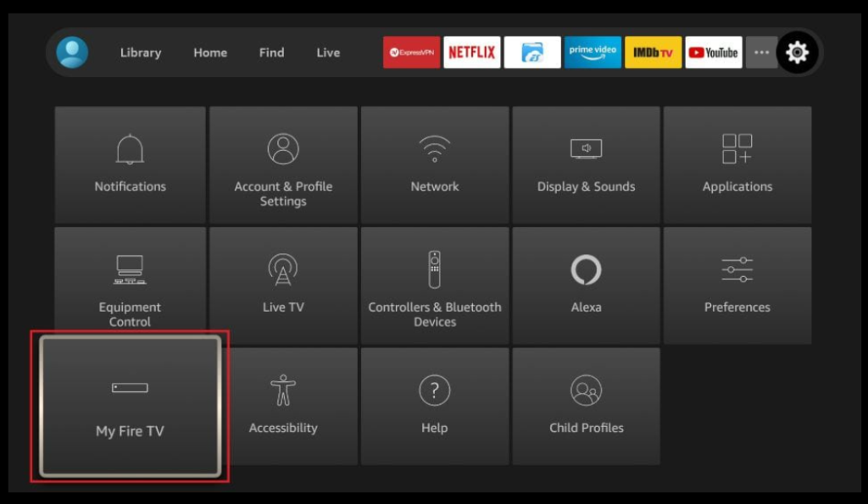Viewport: 868px width, 504px height.
Task: Open the Accessibility settings tile
Action: (x=283, y=406)
